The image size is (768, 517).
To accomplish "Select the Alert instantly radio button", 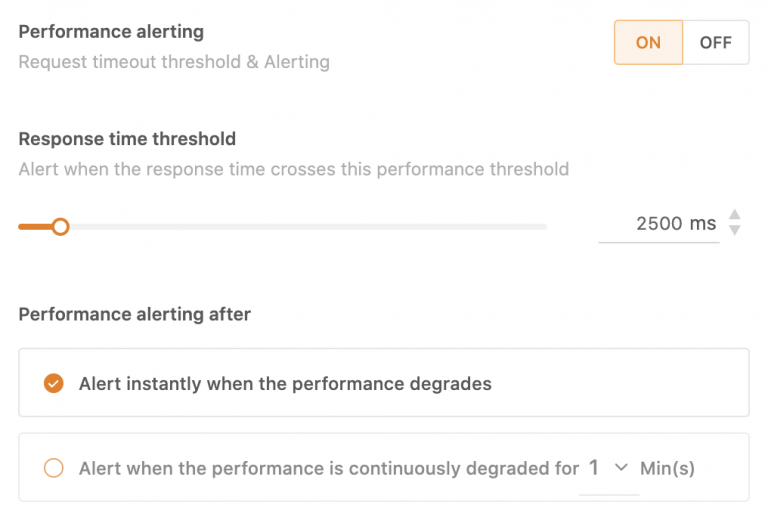I will pos(54,383).
